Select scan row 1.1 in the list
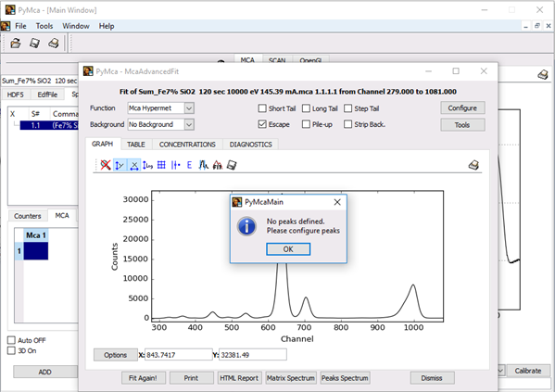This screenshot has width=555, height=392. pyautogui.click(x=49, y=125)
